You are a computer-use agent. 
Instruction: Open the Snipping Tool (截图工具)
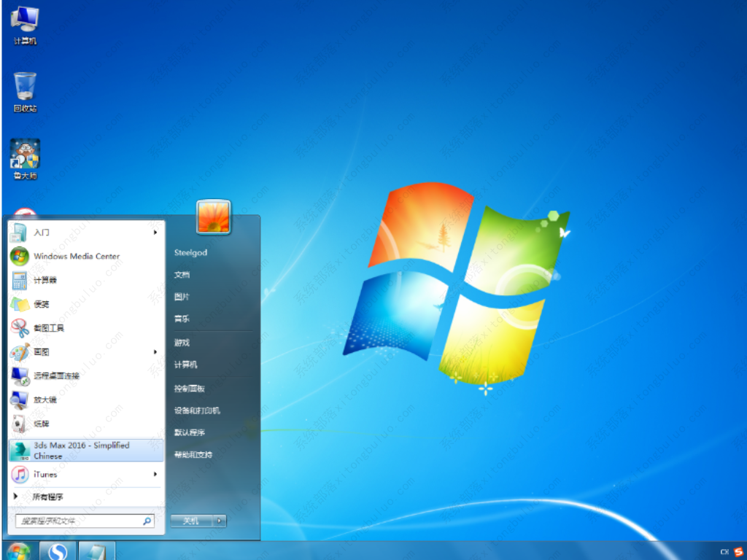coord(51,327)
